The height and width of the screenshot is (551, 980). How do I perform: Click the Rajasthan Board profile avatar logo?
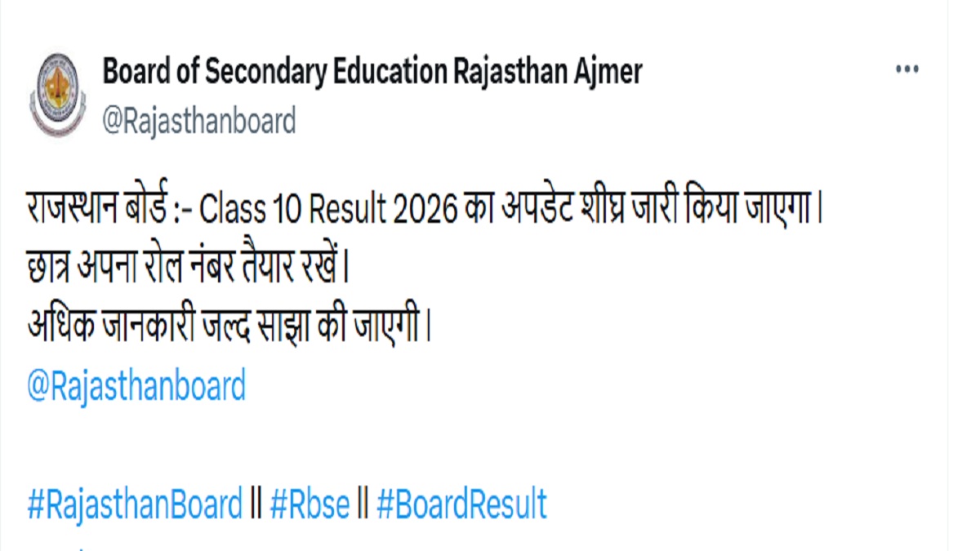coord(57,94)
